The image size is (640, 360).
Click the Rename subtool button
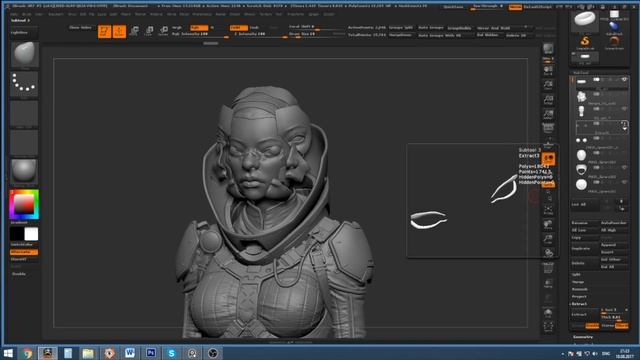(585, 223)
